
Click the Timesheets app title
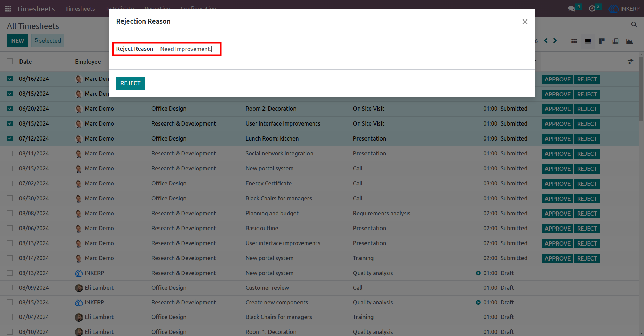[x=36, y=9]
